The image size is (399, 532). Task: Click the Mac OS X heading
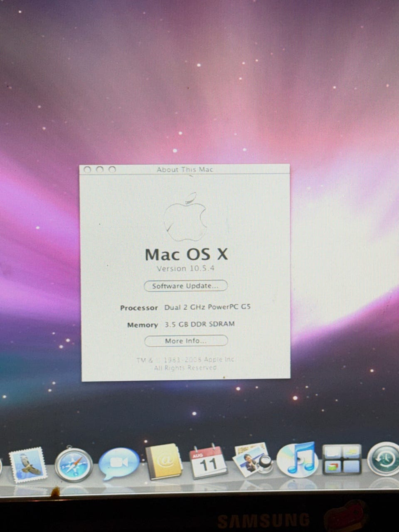[186, 254]
